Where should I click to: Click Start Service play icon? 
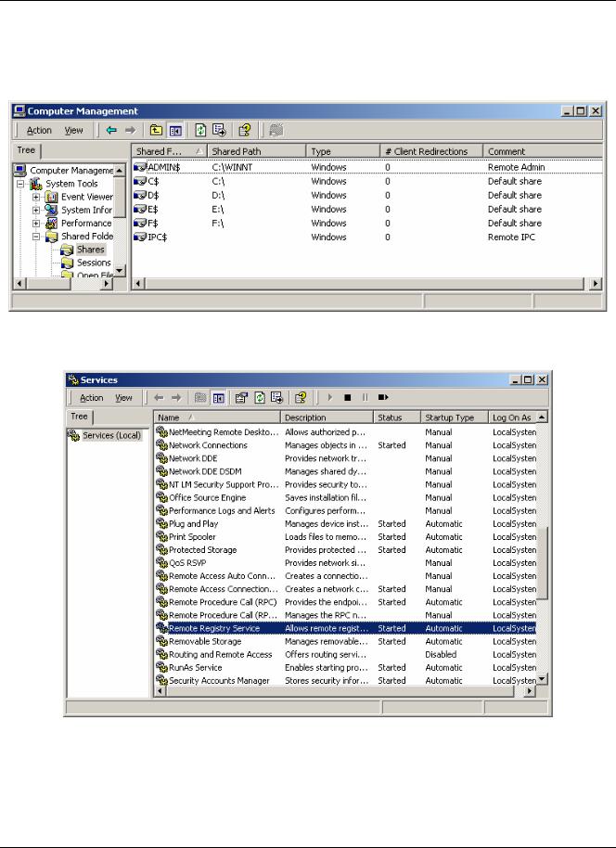pos(330,397)
